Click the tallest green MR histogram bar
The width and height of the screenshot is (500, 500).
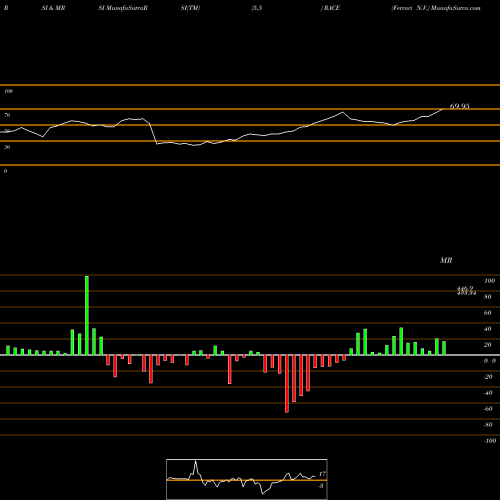[87, 315]
